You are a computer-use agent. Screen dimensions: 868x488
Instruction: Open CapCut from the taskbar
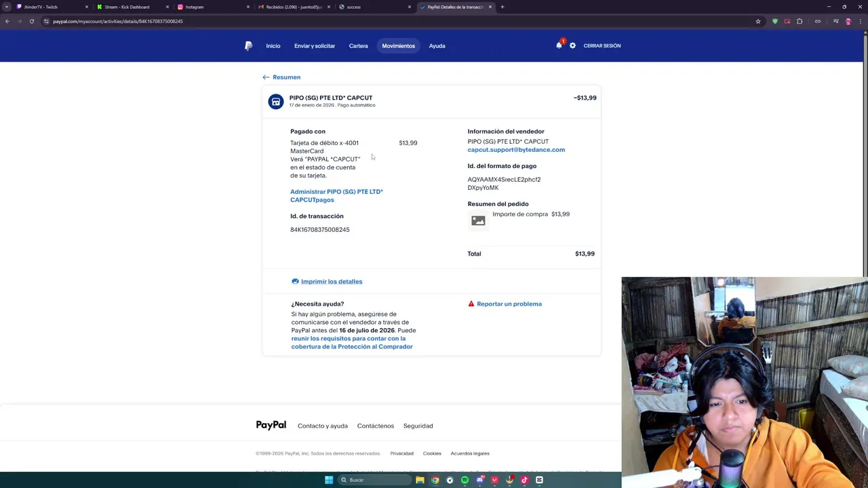pyautogui.click(x=539, y=480)
